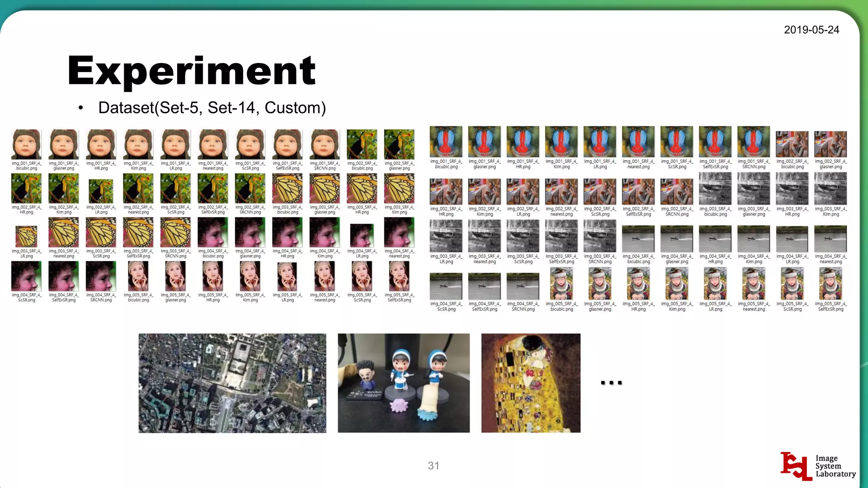Click the date 2019-05-24

pos(811,30)
